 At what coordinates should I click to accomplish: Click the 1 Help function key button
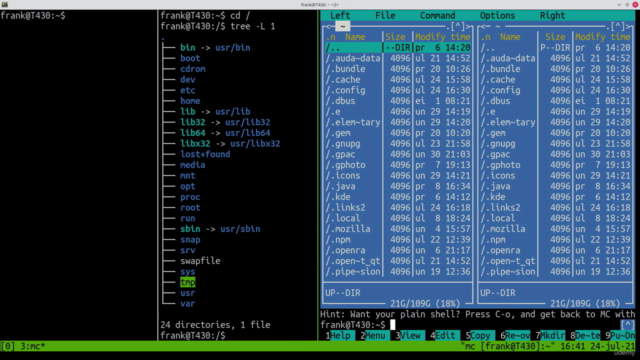pyautogui.click(x=340, y=336)
